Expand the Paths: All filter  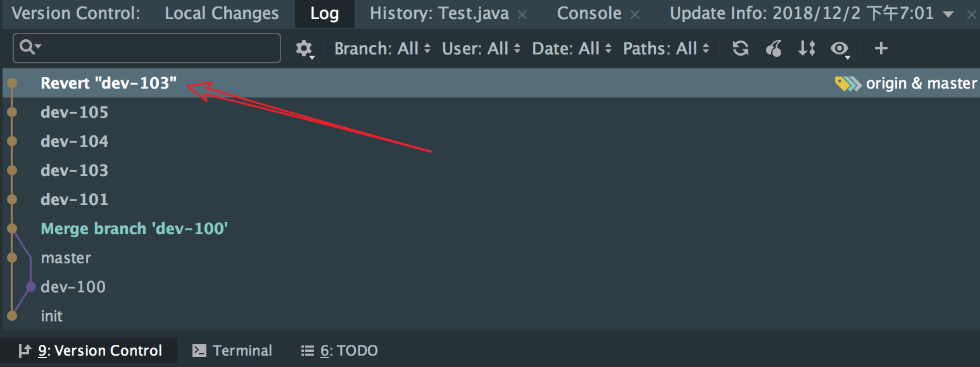(667, 49)
